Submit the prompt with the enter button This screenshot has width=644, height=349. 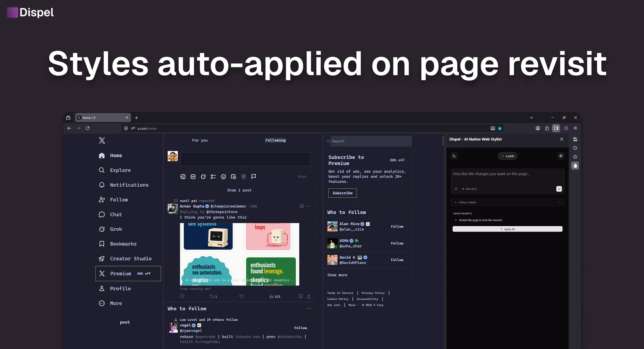[559, 189]
